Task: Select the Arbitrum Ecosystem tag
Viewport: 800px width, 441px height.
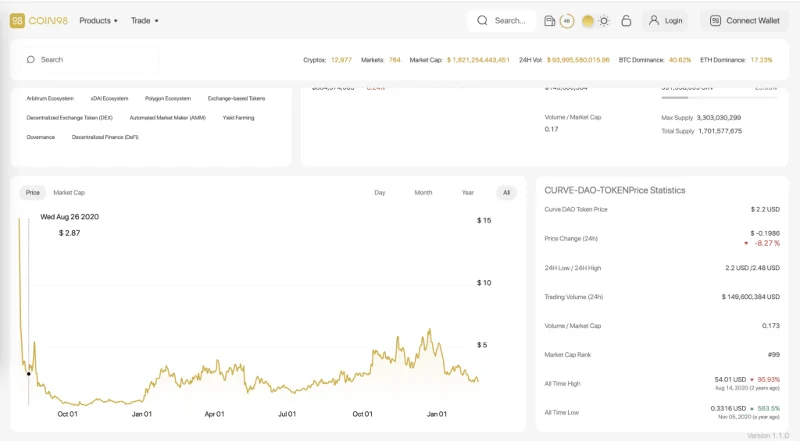Action: pos(50,99)
